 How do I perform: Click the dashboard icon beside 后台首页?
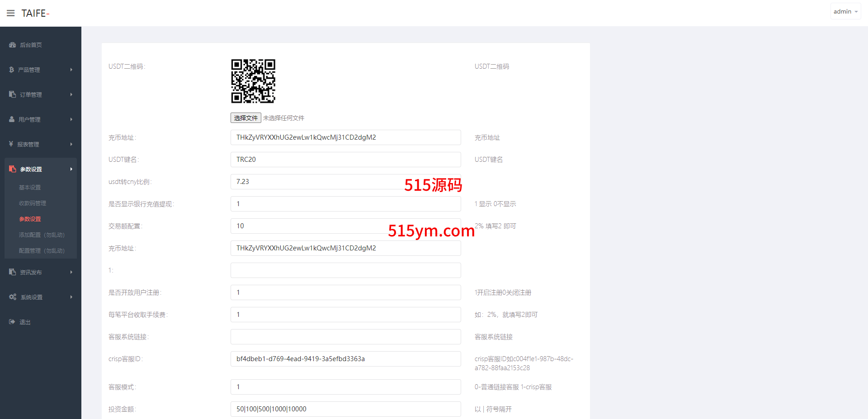point(12,45)
